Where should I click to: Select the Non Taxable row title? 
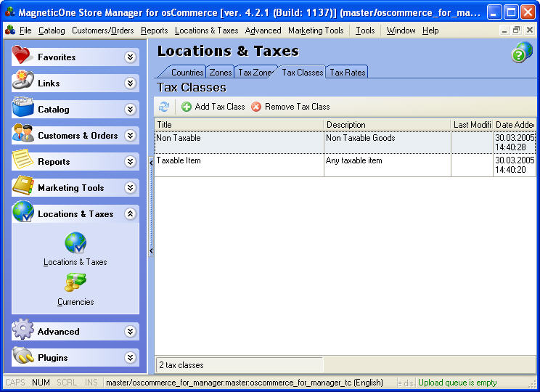pos(179,138)
